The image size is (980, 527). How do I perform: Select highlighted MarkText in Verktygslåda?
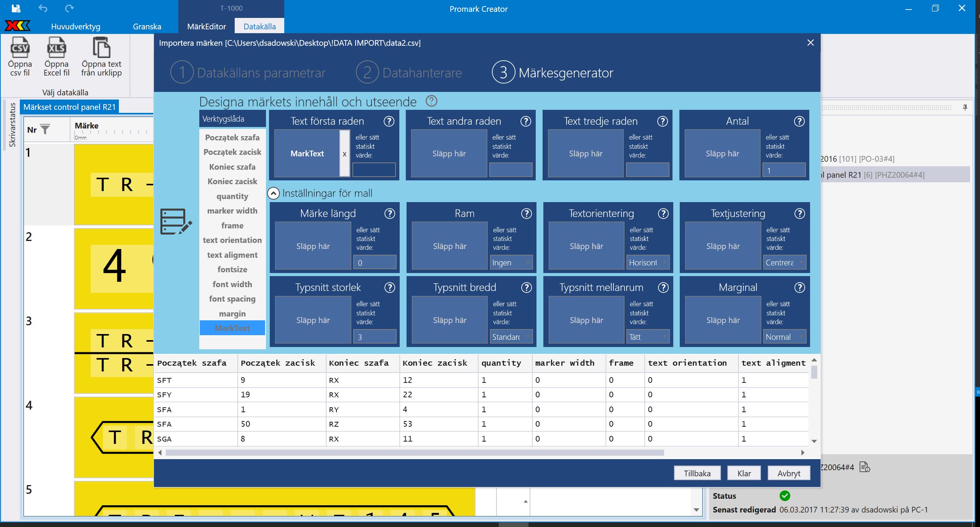coord(232,328)
